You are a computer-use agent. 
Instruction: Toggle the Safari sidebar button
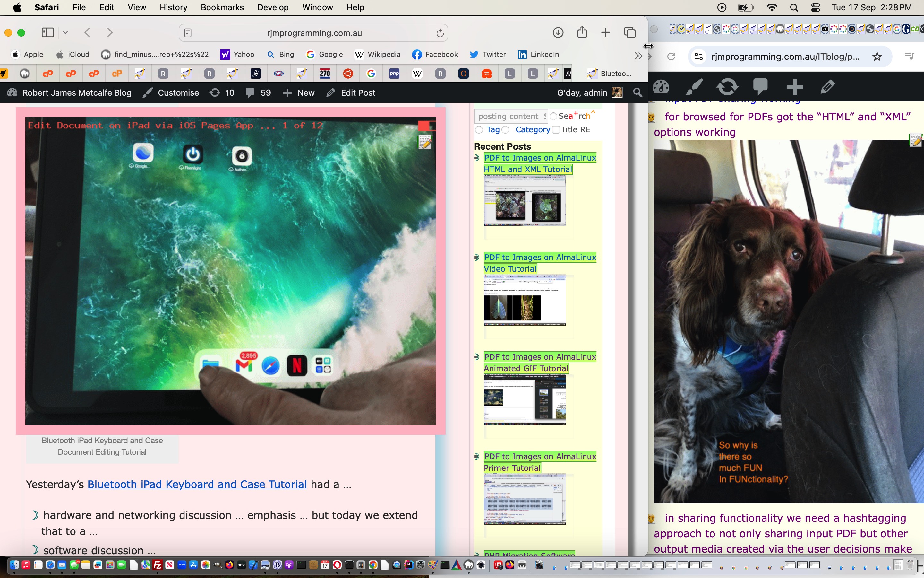click(48, 32)
